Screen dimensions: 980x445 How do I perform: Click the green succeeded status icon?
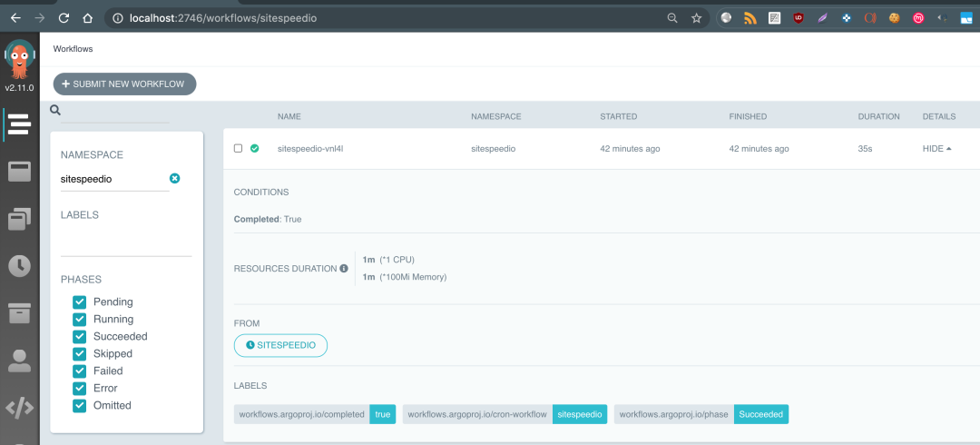254,148
